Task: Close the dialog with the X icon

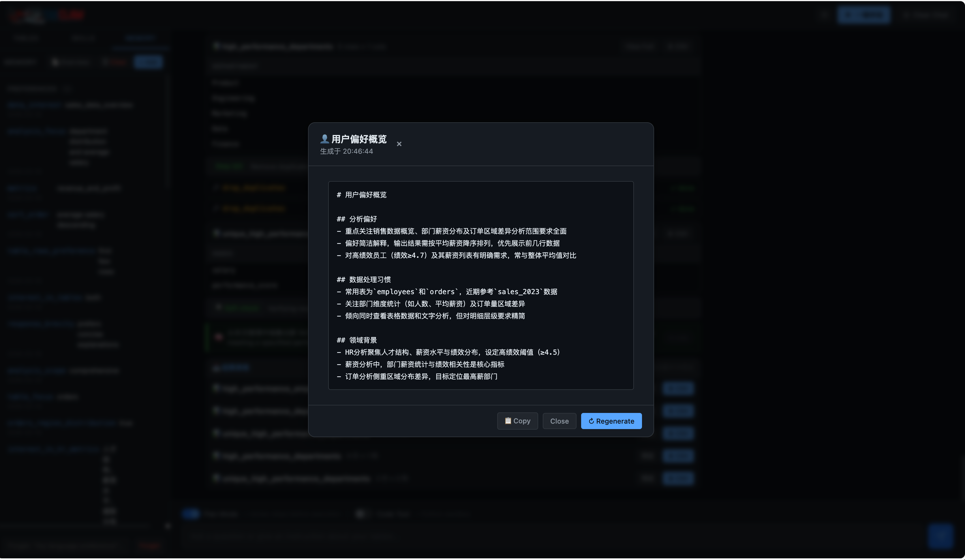Action: tap(399, 144)
